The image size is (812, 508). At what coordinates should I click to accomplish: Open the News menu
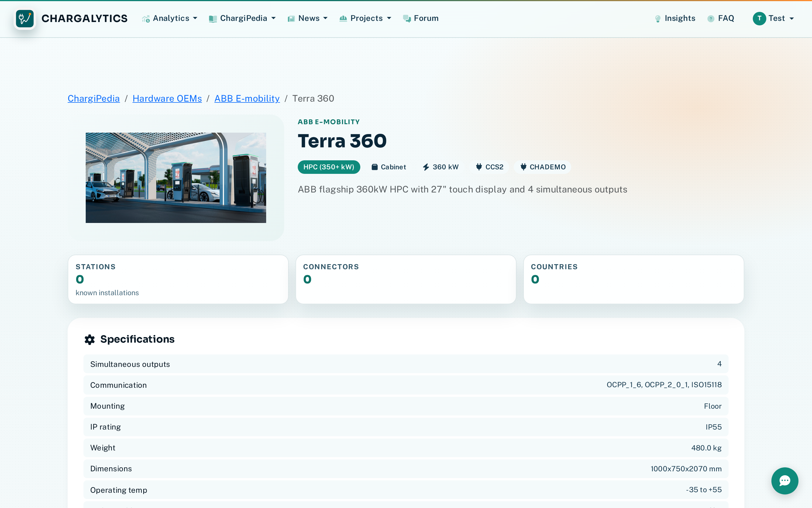tap(308, 18)
